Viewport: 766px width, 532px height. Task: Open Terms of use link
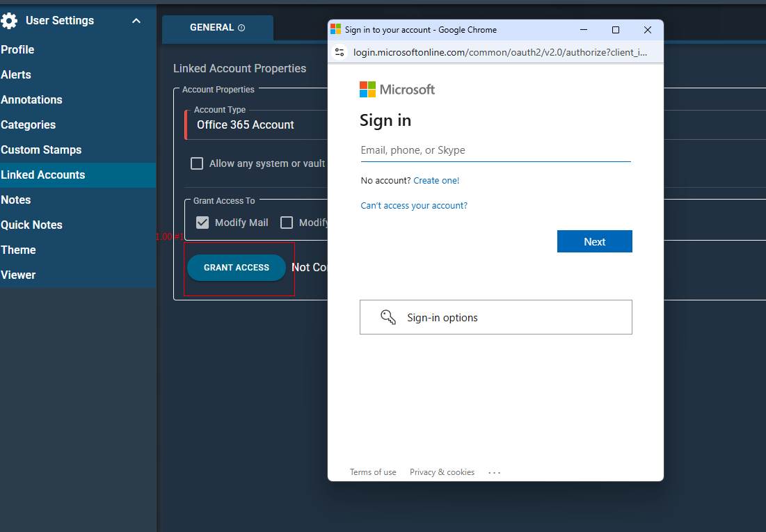pyautogui.click(x=373, y=472)
